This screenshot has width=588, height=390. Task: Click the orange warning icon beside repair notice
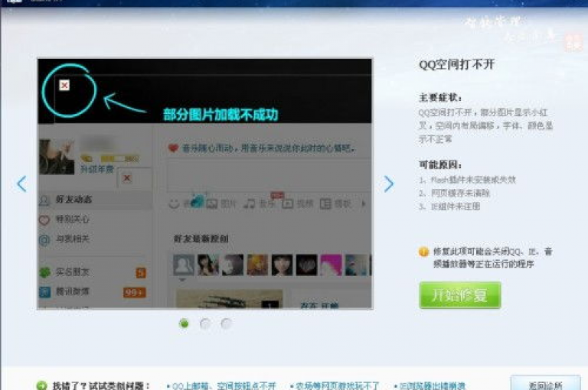[423, 252]
